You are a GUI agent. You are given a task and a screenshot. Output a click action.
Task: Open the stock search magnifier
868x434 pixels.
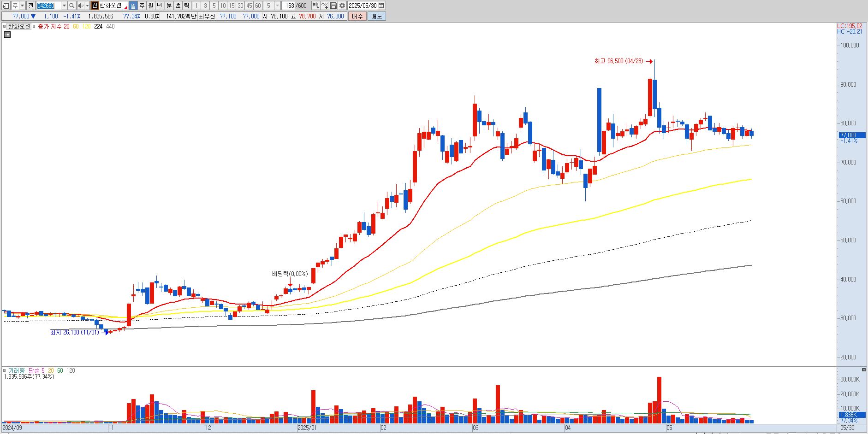tap(71, 6)
